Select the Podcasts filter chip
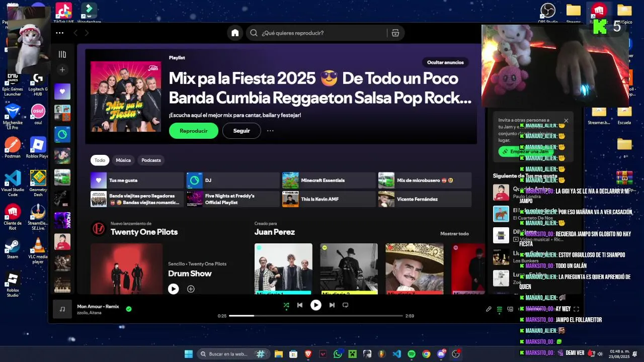The image size is (644, 362). tap(151, 160)
